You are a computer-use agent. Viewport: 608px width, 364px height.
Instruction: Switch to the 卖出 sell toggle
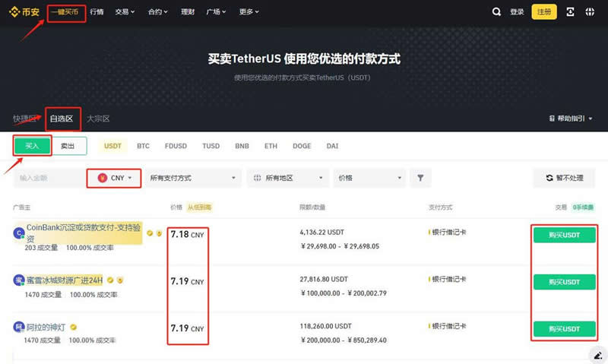(x=68, y=146)
